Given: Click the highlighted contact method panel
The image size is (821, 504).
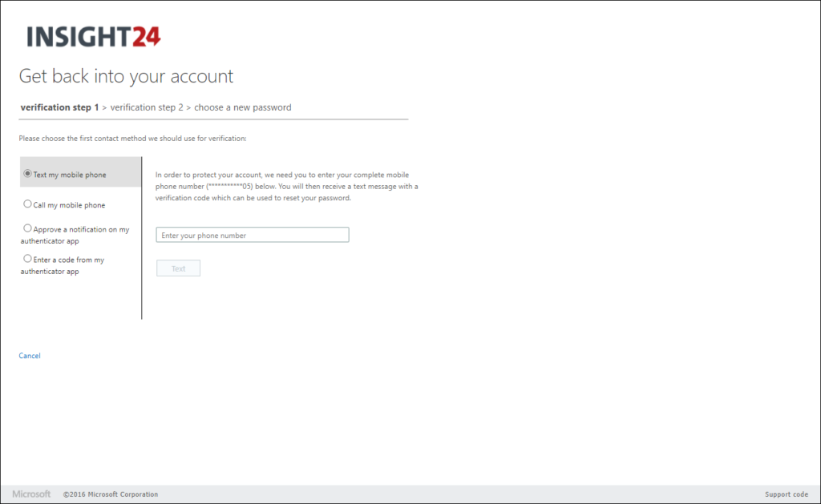Looking at the screenshot, I should [x=80, y=171].
